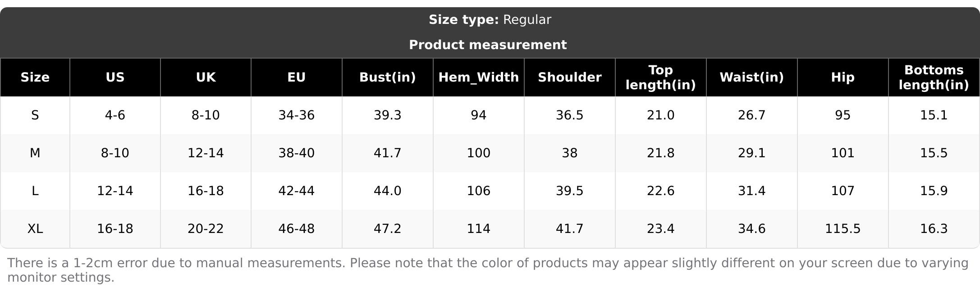Click the manual measurements disclaimer text
This screenshot has height=292, width=980.
[488, 270]
